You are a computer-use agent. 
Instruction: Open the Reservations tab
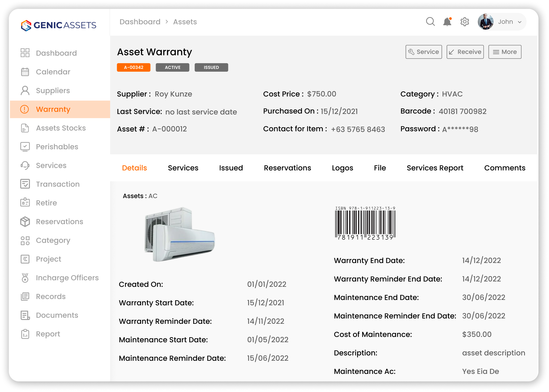[287, 168]
